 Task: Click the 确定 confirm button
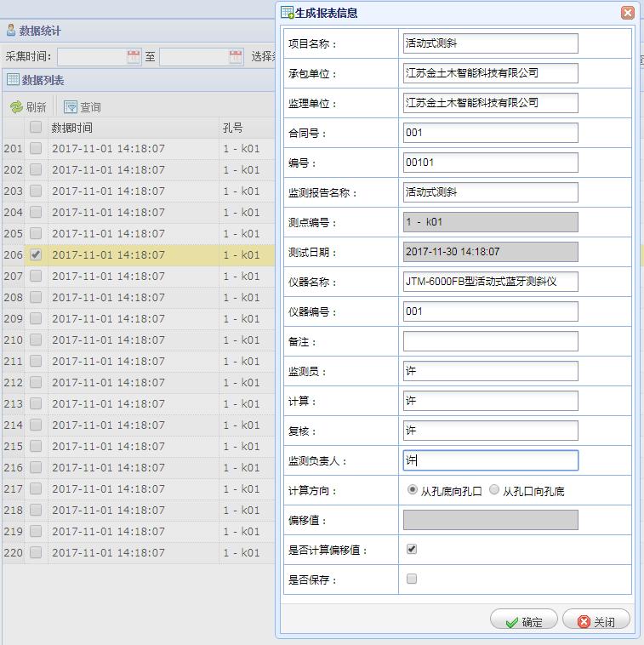523,621
